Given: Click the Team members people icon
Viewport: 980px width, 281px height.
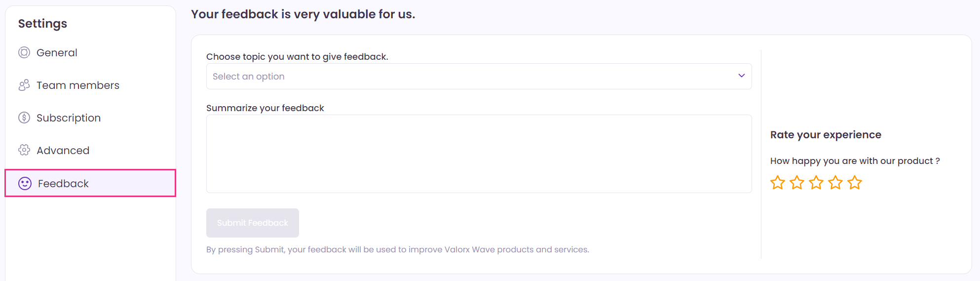Looking at the screenshot, I should [x=24, y=85].
